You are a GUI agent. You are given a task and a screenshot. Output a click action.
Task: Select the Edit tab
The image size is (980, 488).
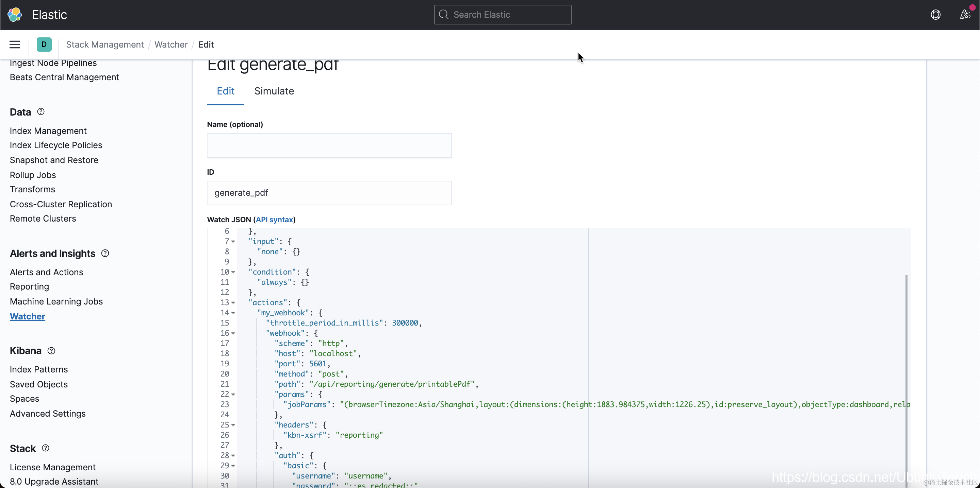[x=225, y=91]
